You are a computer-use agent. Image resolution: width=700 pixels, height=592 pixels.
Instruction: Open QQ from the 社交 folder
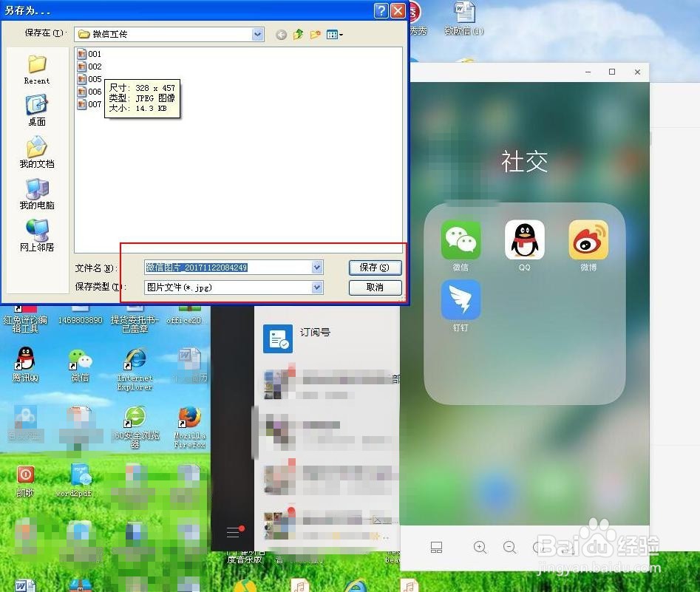click(523, 239)
